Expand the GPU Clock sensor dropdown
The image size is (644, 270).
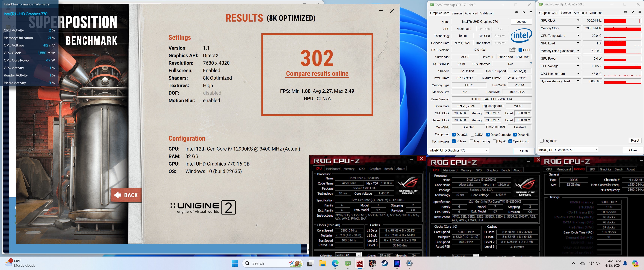[x=578, y=20]
